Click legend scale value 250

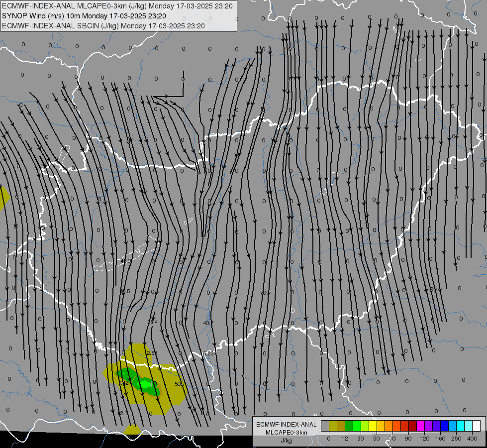coord(456,439)
